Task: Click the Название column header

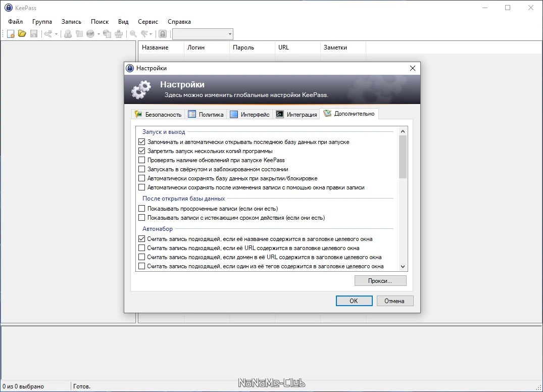Action: click(x=161, y=47)
